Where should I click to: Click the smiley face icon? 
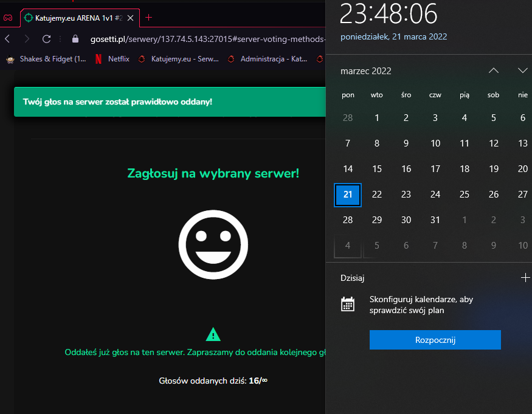point(213,244)
